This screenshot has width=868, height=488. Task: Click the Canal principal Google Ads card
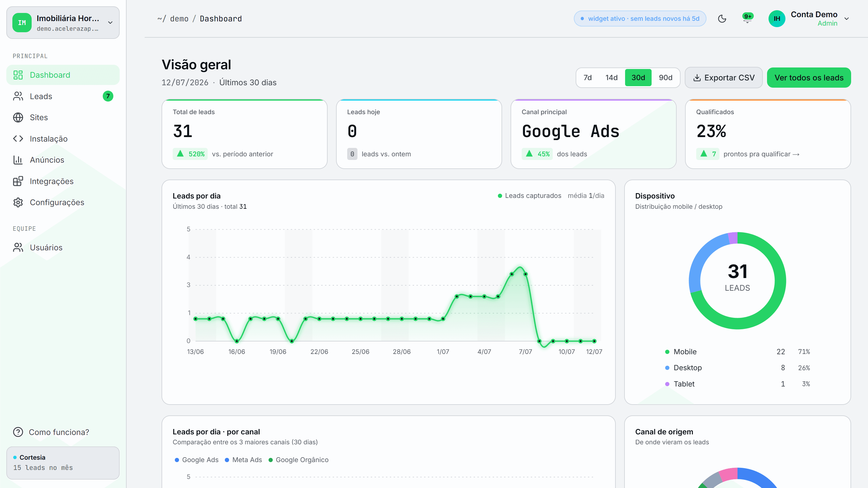click(x=593, y=134)
